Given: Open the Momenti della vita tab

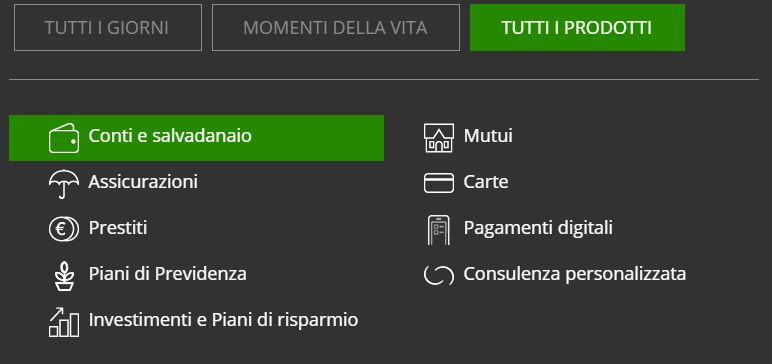Looking at the screenshot, I should coord(336,28).
